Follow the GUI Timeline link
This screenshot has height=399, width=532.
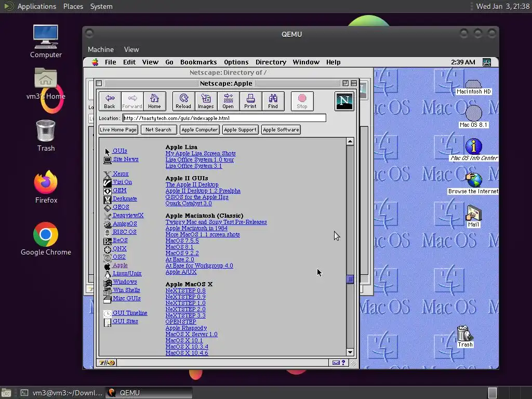tap(130, 313)
